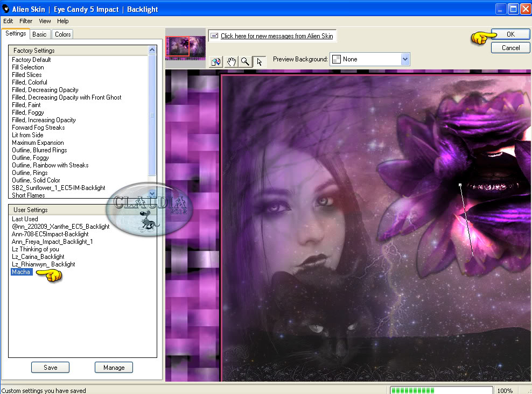Select the Ann-708-EC5Impact-Backlight user setting
Screen dimensions: 532x394
(50, 234)
